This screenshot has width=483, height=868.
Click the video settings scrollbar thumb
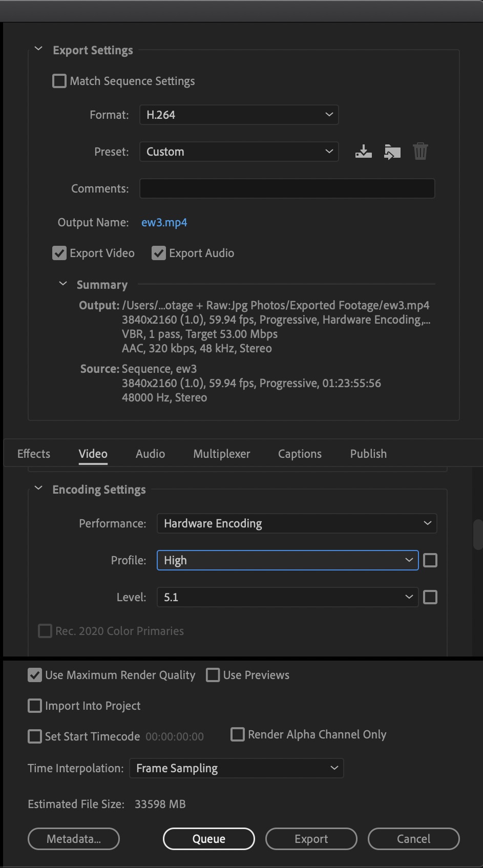click(478, 534)
